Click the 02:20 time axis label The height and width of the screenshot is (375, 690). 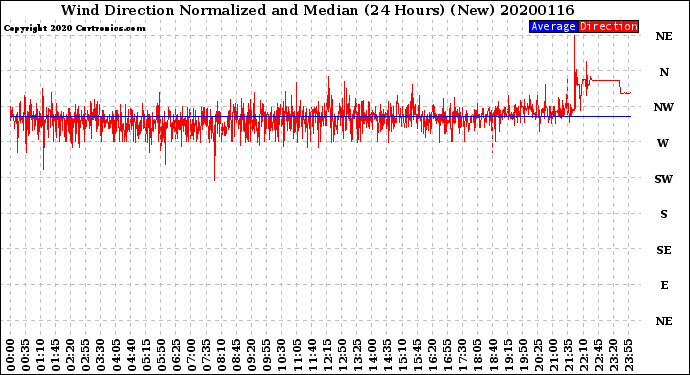[x=71, y=355]
